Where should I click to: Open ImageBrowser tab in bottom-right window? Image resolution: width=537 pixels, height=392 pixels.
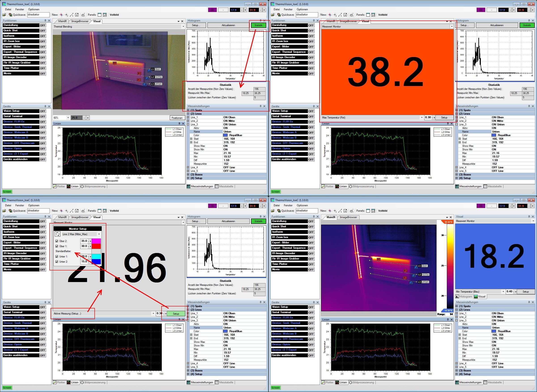(x=348, y=217)
